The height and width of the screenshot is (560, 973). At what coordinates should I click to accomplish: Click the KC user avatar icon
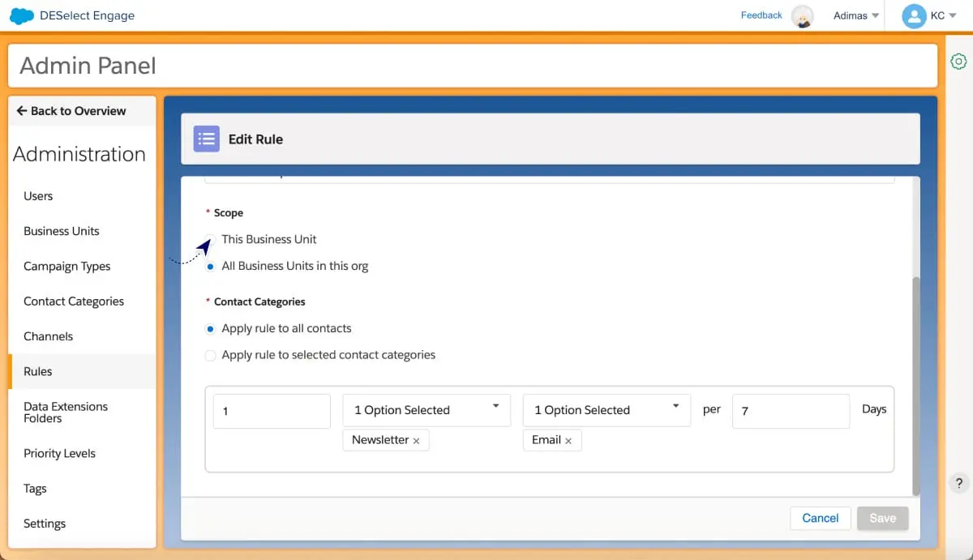point(914,16)
